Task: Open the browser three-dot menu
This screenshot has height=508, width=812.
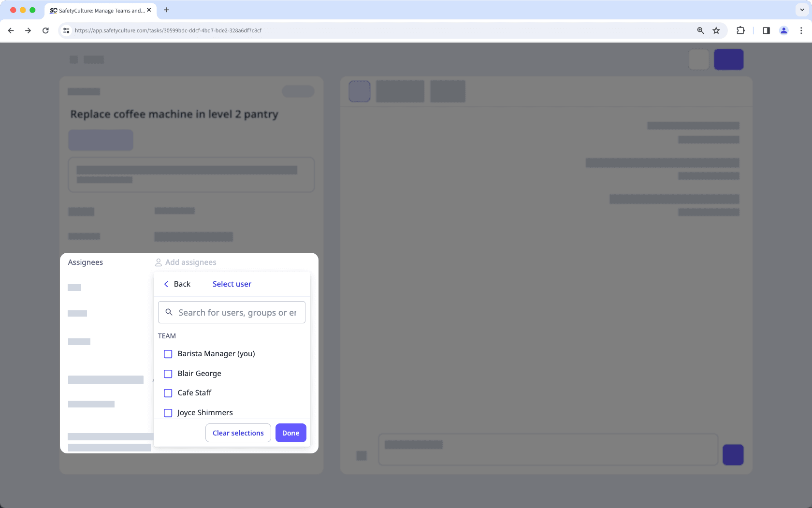Action: 801,30
